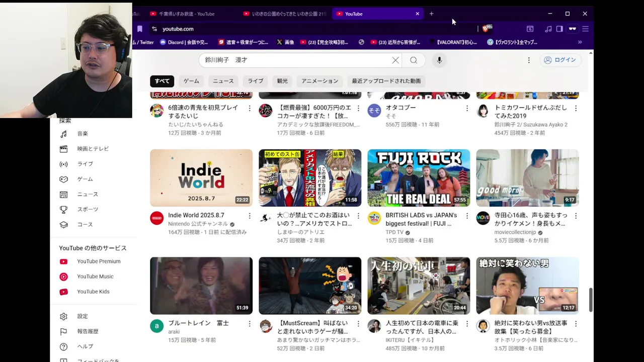Open the araki channel avatar

tap(157, 326)
